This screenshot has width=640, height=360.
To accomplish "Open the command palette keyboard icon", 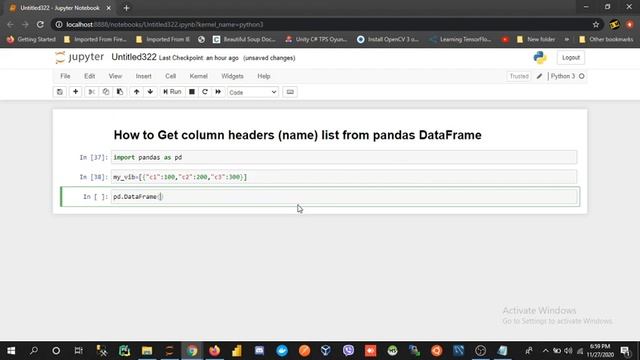I will (290, 92).
